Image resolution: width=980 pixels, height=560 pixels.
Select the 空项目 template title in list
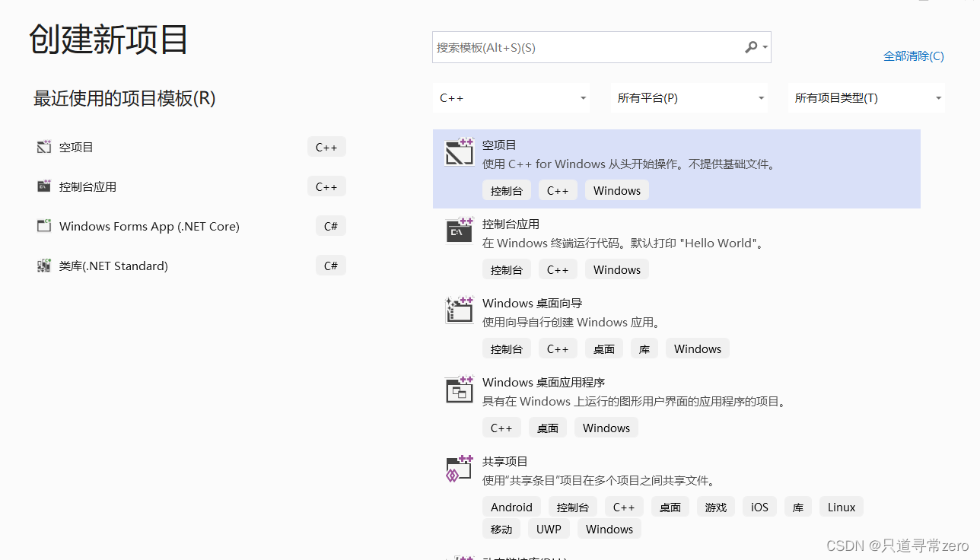click(x=499, y=145)
